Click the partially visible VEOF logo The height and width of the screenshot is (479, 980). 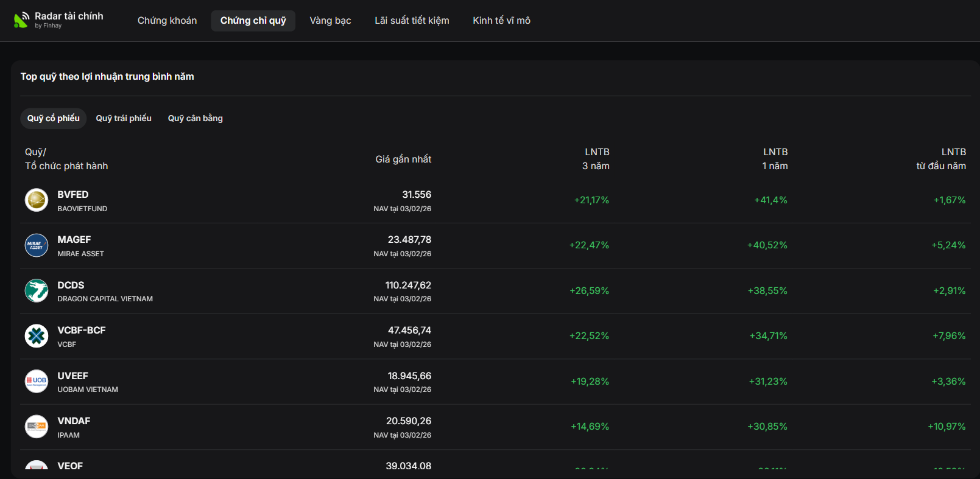tap(37, 466)
